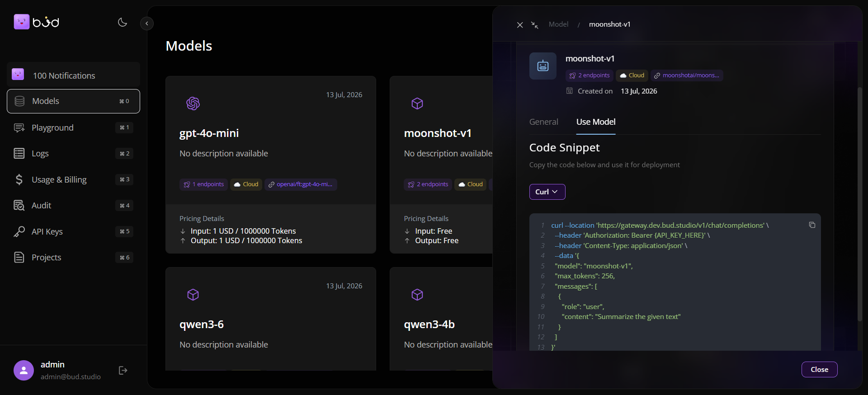Click the Close button in drawer
The width and height of the screenshot is (868, 395).
coord(819,370)
